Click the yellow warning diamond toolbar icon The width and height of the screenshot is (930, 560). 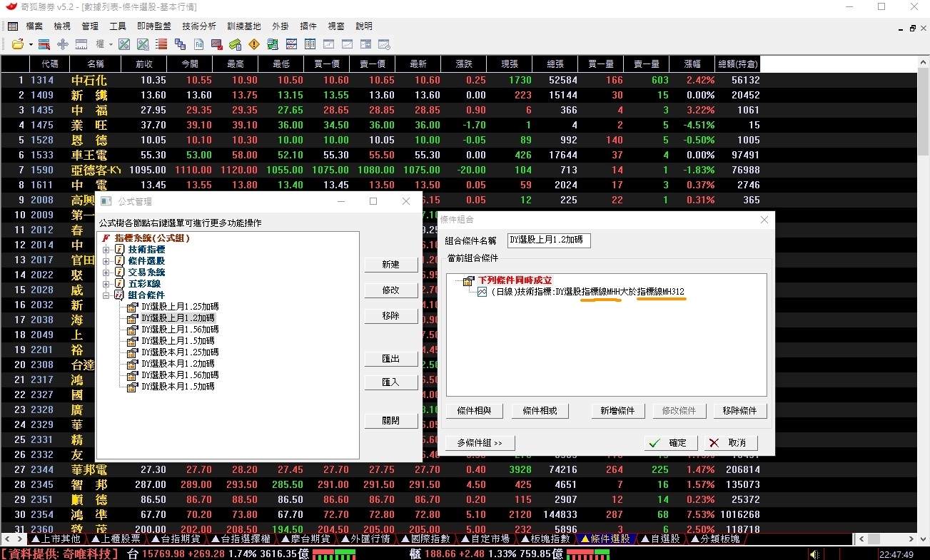coord(253,44)
